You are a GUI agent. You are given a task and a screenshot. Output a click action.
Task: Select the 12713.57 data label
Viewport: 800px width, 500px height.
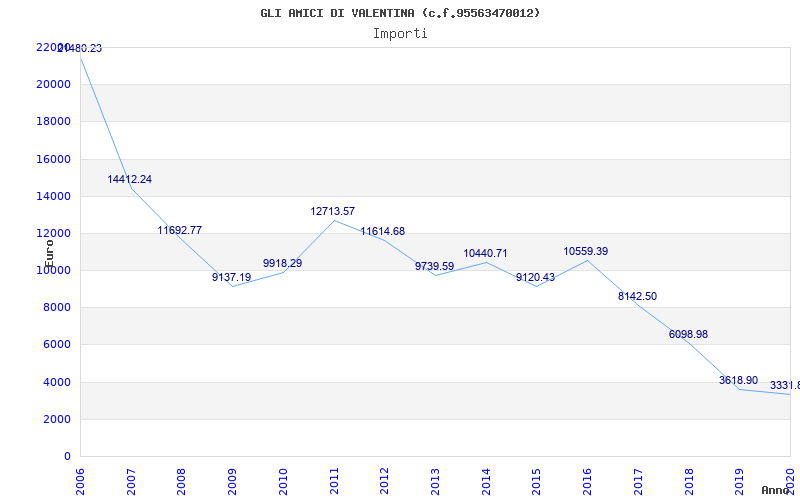pyautogui.click(x=333, y=211)
